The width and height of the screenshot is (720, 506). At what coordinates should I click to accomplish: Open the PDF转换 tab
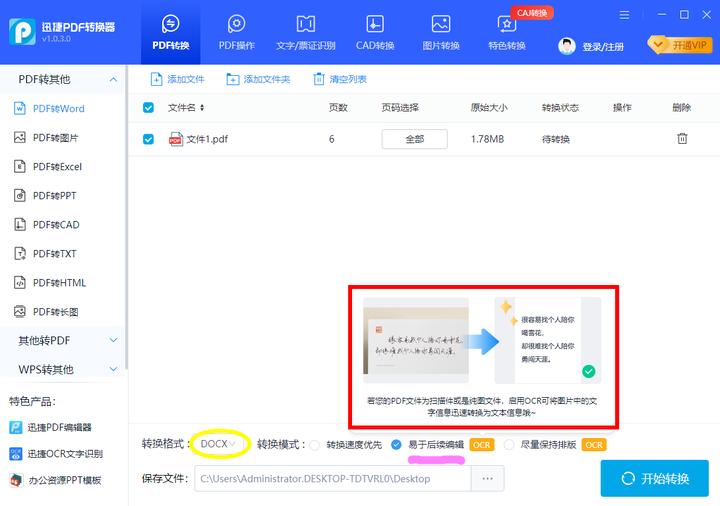170,32
